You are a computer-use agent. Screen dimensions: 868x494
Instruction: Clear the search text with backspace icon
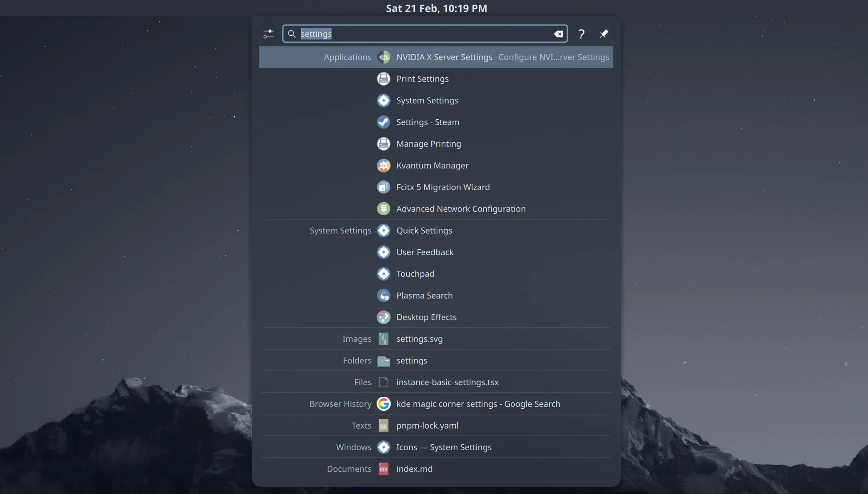[559, 34]
